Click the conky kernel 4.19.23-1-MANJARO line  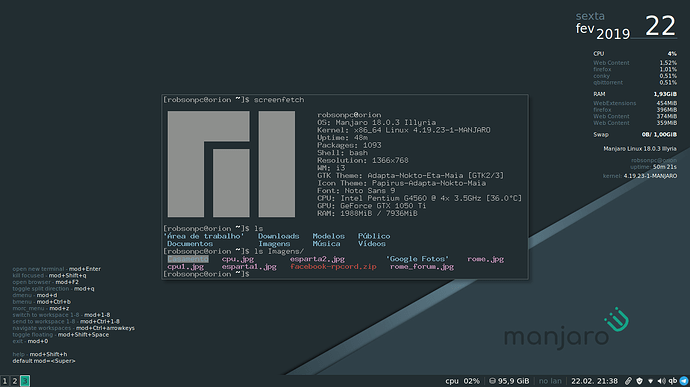(640, 176)
